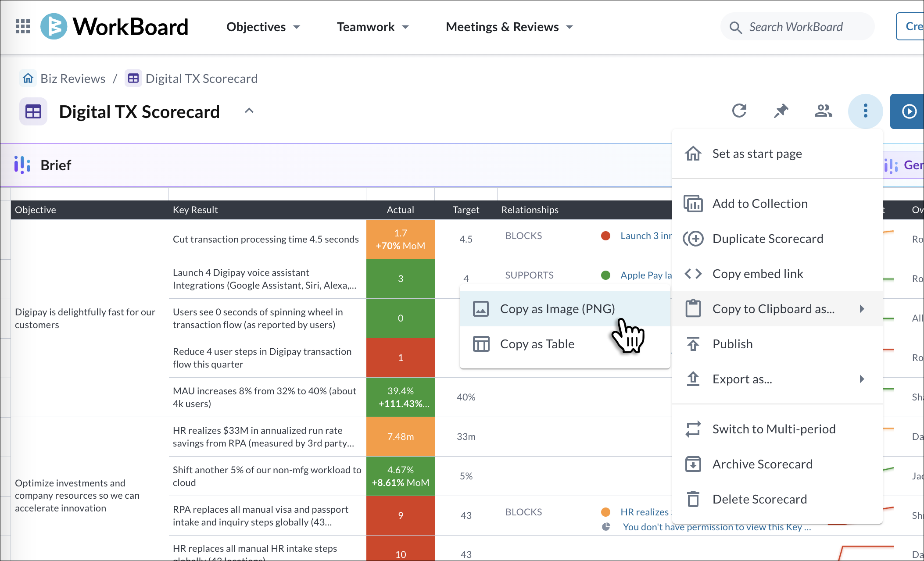Click 'MAU increases 8% from 32% to 40%' row
The height and width of the screenshot is (561, 924).
click(x=265, y=397)
